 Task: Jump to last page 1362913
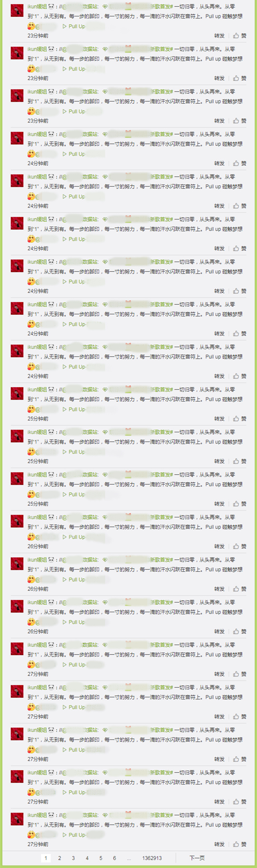(x=152, y=858)
